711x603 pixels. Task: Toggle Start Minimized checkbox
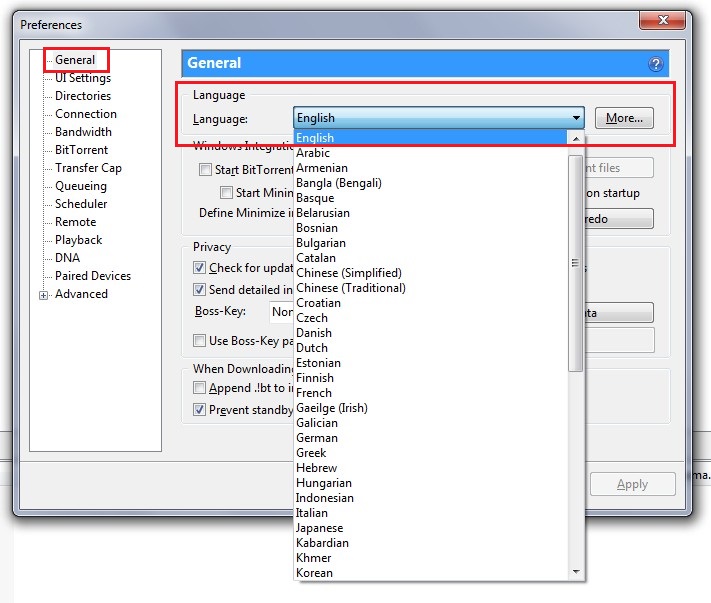click(x=226, y=192)
